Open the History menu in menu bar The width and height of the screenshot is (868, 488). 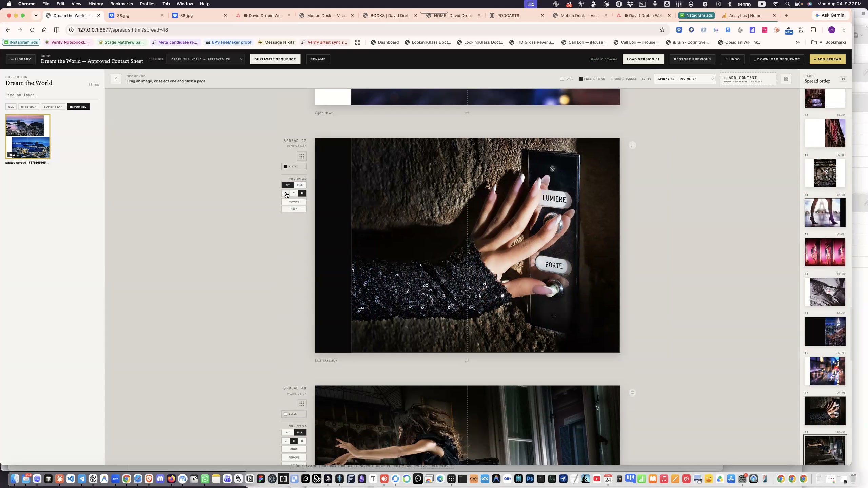[96, 4]
